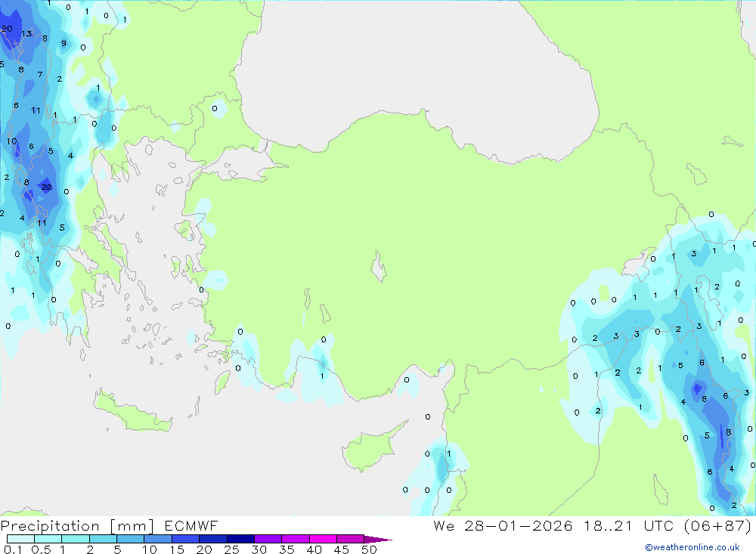Select the 'Precipitation [mm]' title text
The height and width of the screenshot is (554, 756).
pos(78,526)
